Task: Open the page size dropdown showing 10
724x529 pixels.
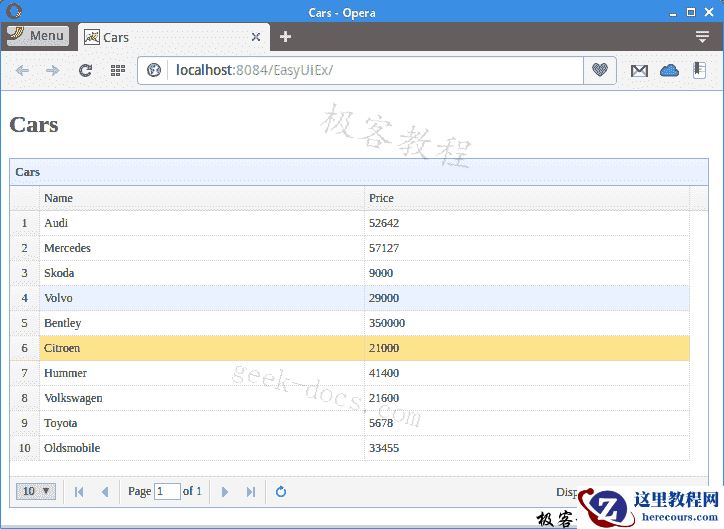Action: coord(36,491)
